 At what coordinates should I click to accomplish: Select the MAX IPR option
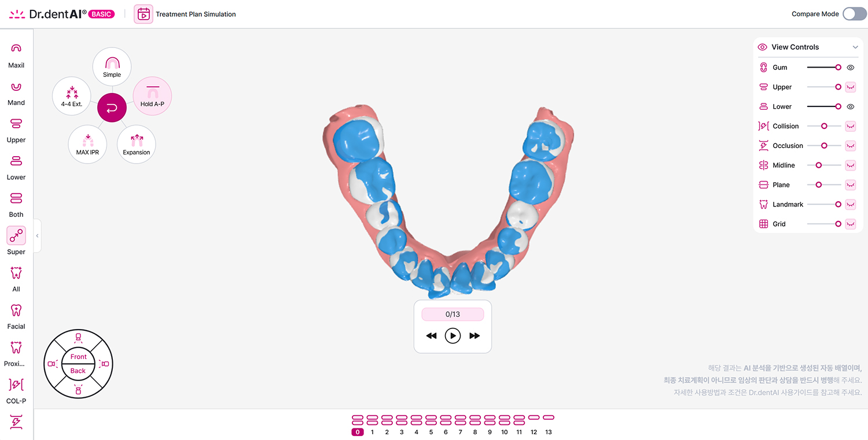[87, 144]
